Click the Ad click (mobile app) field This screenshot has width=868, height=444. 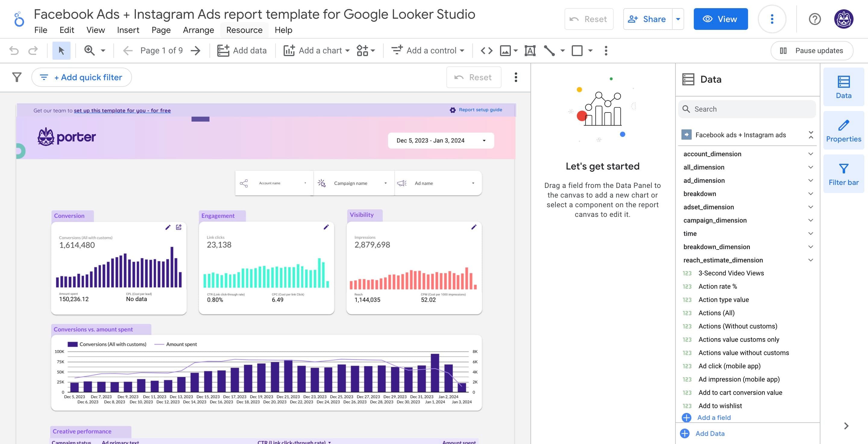point(729,366)
